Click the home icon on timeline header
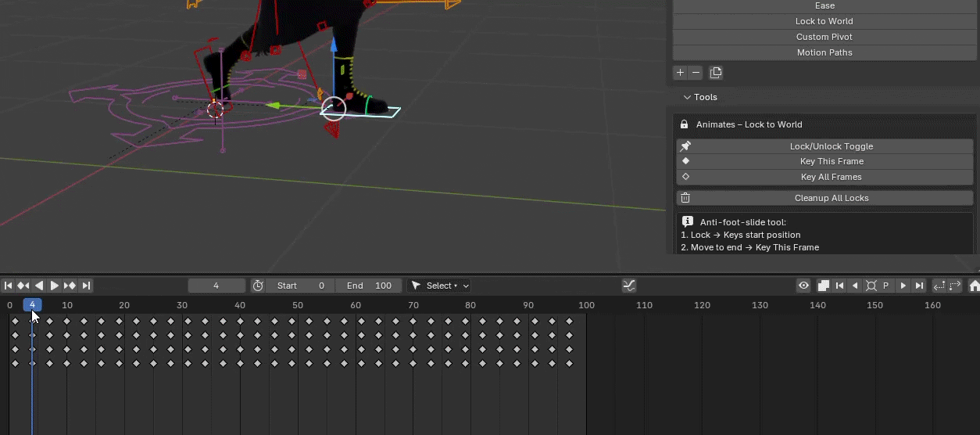Image resolution: width=980 pixels, height=435 pixels. [x=974, y=286]
